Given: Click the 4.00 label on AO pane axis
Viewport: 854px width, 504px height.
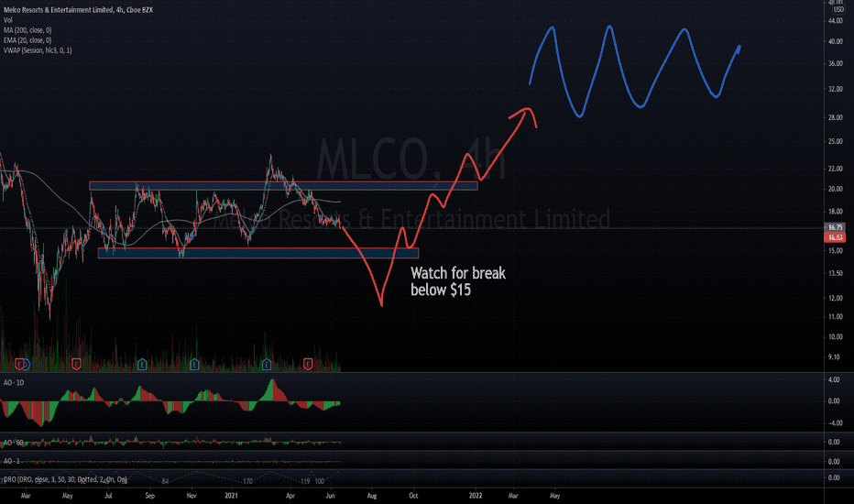Looking at the screenshot, I should [x=834, y=379].
